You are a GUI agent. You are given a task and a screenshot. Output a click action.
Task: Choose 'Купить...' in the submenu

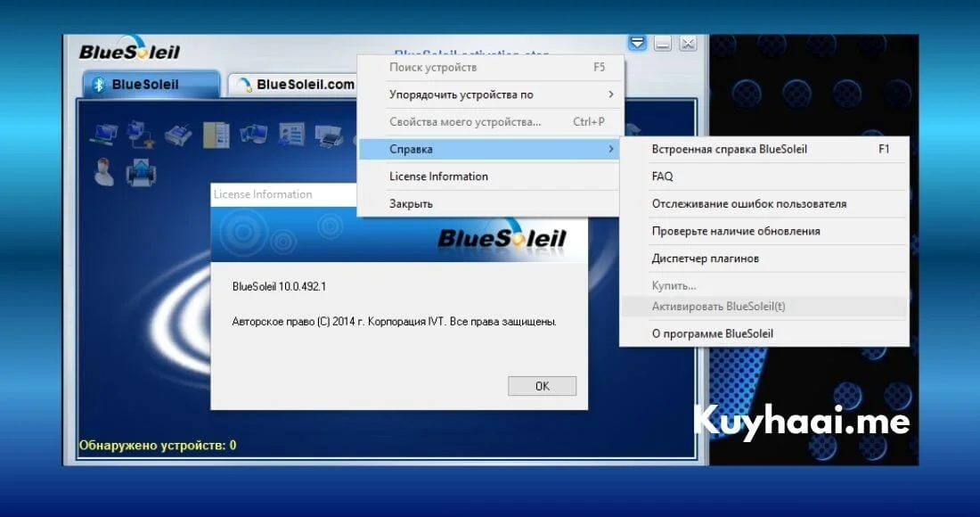(764, 286)
